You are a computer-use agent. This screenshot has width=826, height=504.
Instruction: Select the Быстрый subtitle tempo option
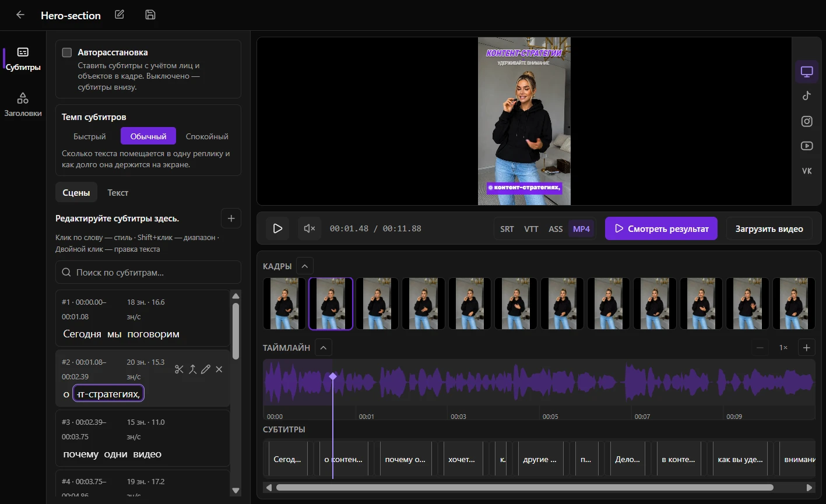[90, 136]
